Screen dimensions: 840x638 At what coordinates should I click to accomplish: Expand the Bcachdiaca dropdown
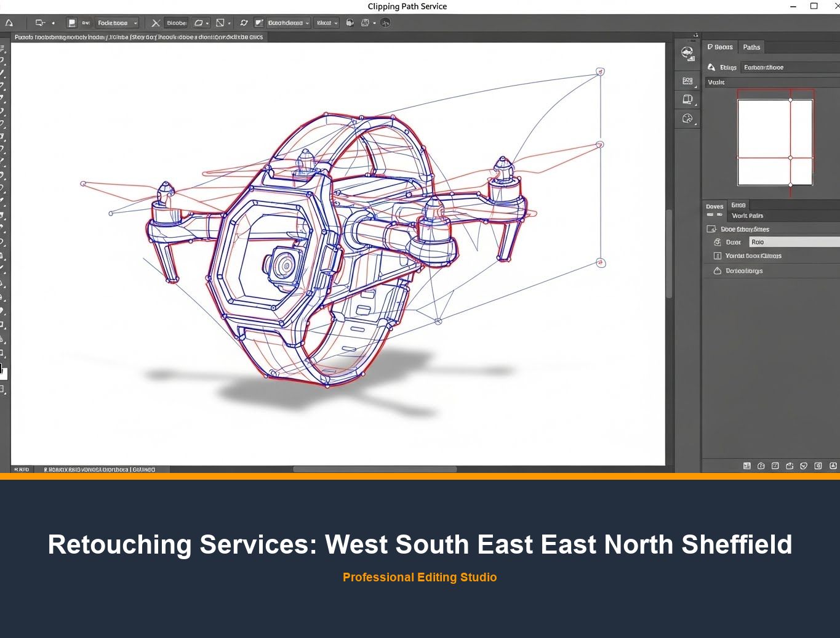[x=288, y=23]
